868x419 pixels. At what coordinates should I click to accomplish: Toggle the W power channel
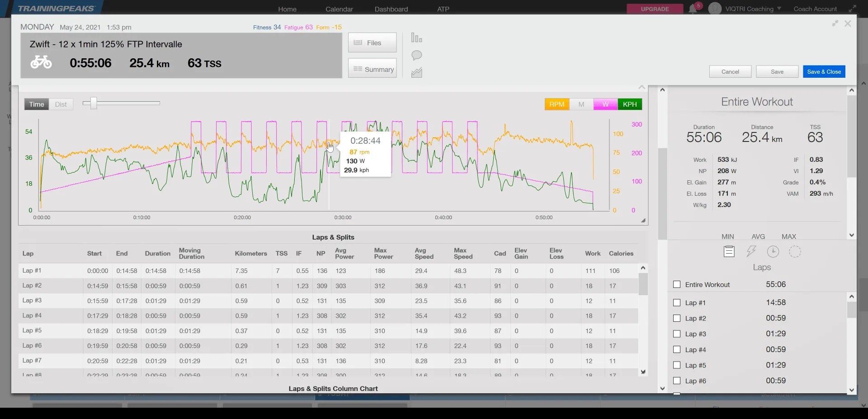pos(605,104)
